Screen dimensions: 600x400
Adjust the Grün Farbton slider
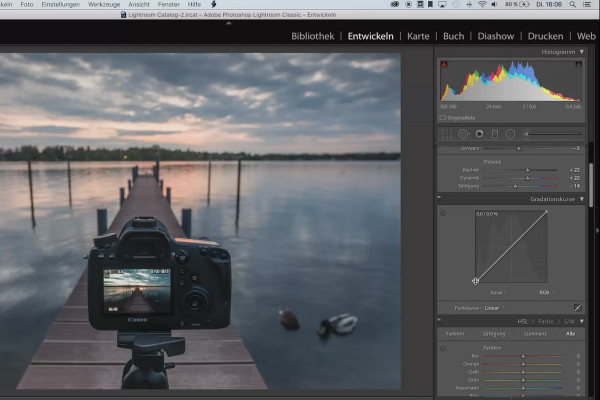(x=523, y=380)
